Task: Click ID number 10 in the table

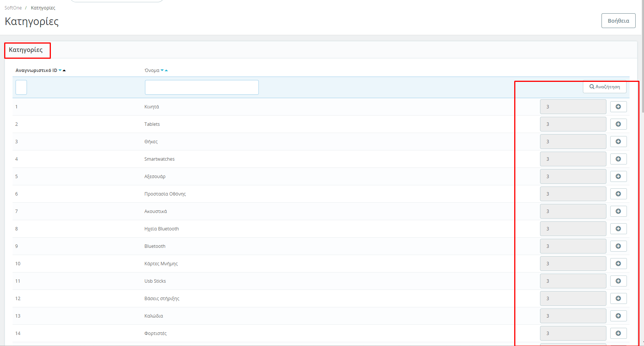Action: click(18, 264)
